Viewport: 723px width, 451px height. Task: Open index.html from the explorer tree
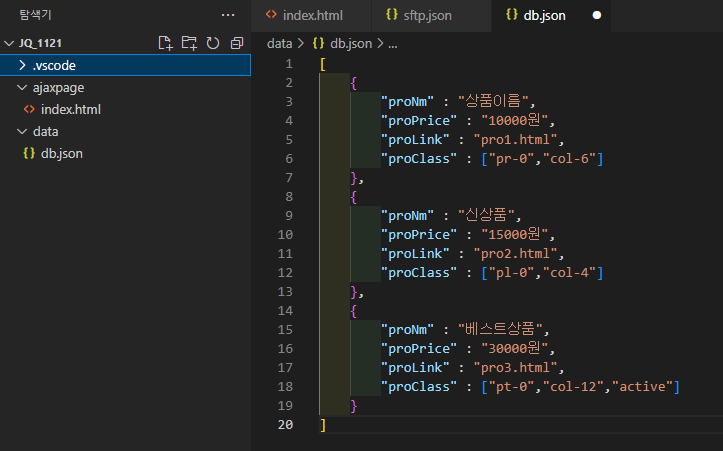[x=125, y=109]
